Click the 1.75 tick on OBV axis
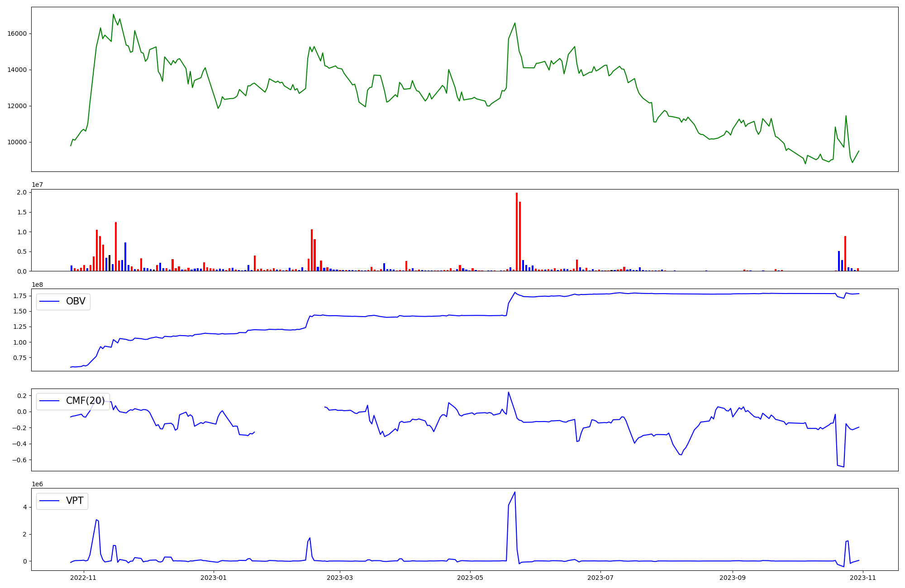 point(19,296)
